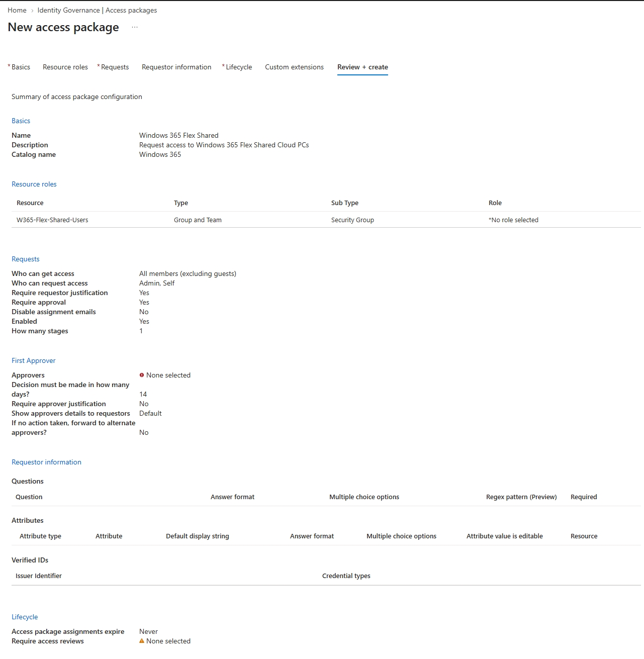Screen dimensions: 644x659
Task: Click the Issuer Identifier column header
Action: (39, 576)
